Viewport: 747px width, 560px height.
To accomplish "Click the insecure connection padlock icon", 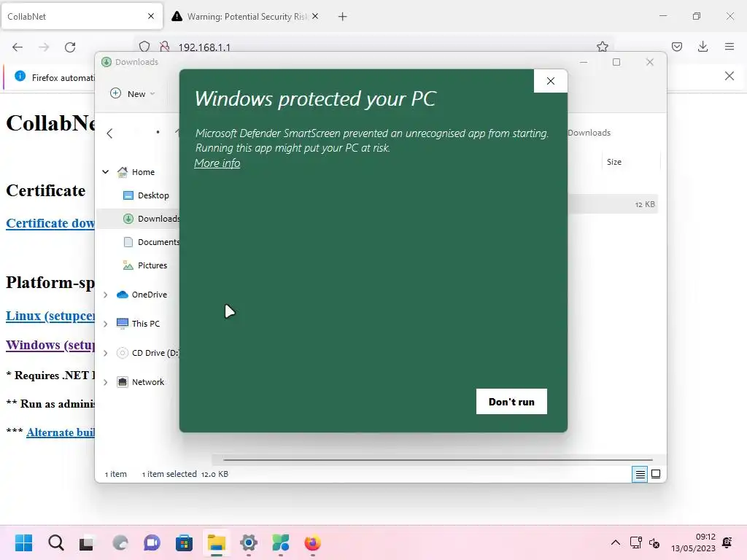I will tap(165, 47).
